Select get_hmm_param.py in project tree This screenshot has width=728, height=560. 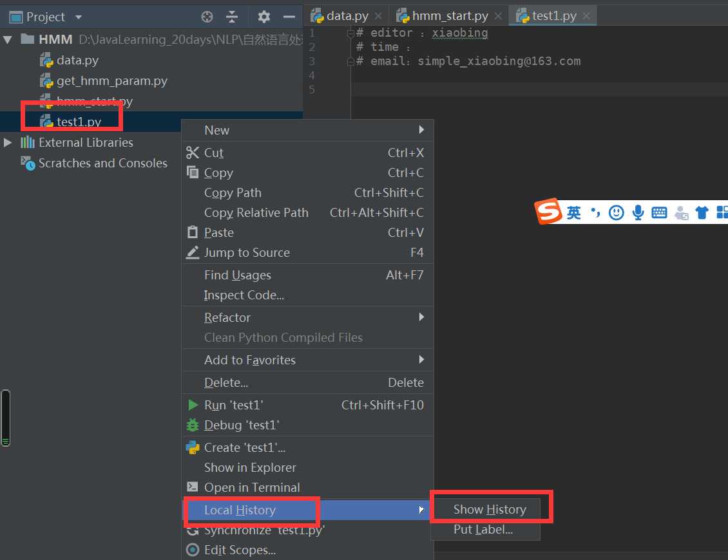click(x=111, y=80)
